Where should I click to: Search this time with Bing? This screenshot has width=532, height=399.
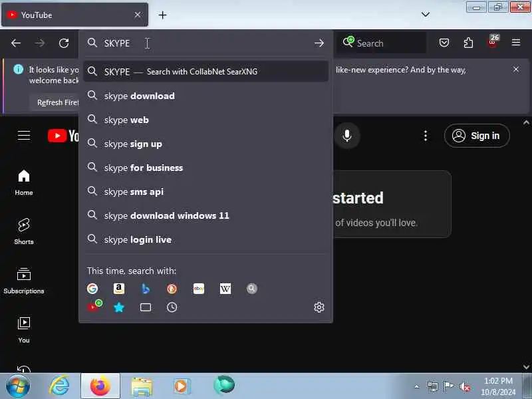pos(146,289)
